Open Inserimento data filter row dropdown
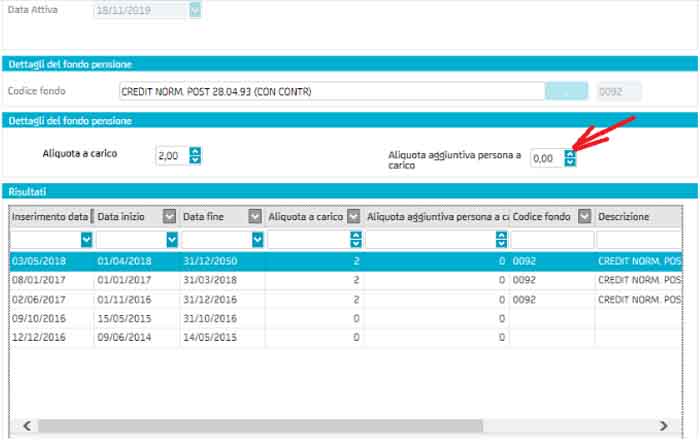 pos(86,240)
